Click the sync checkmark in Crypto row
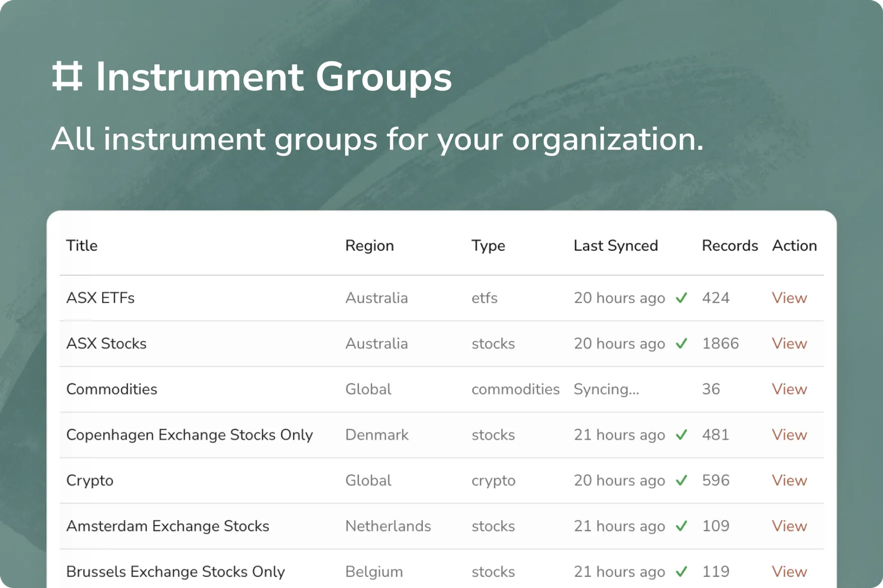This screenshot has width=883, height=588. pos(681,480)
